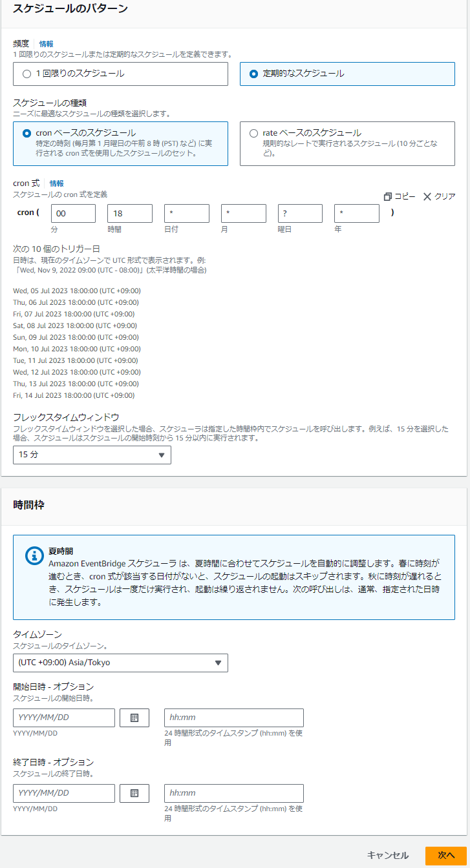Select trigger date Wed, 05 Jul 2023 text

pyautogui.click(x=77, y=291)
